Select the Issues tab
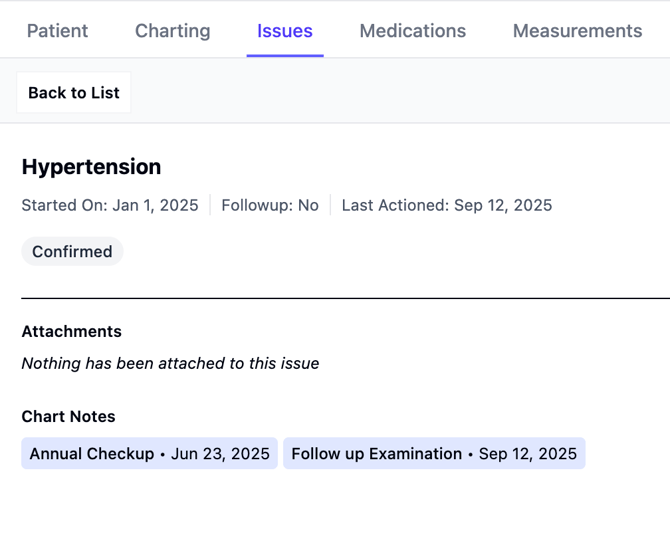This screenshot has height=533, width=670. [284, 31]
